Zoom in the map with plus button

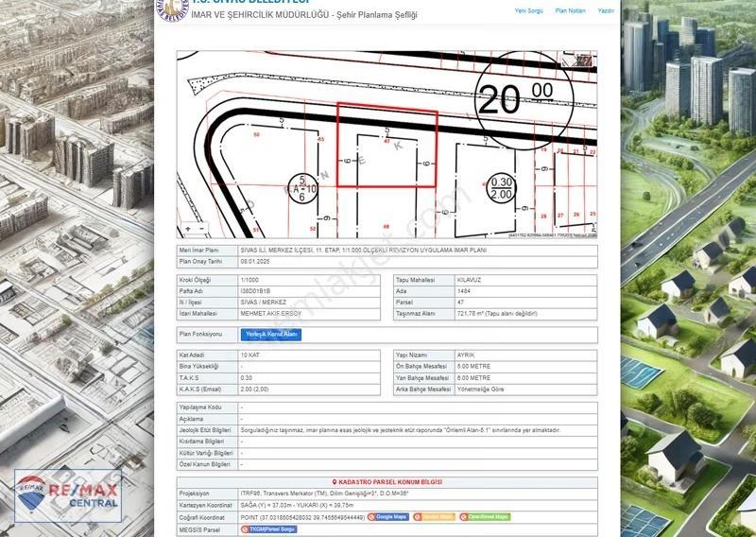[188, 228]
